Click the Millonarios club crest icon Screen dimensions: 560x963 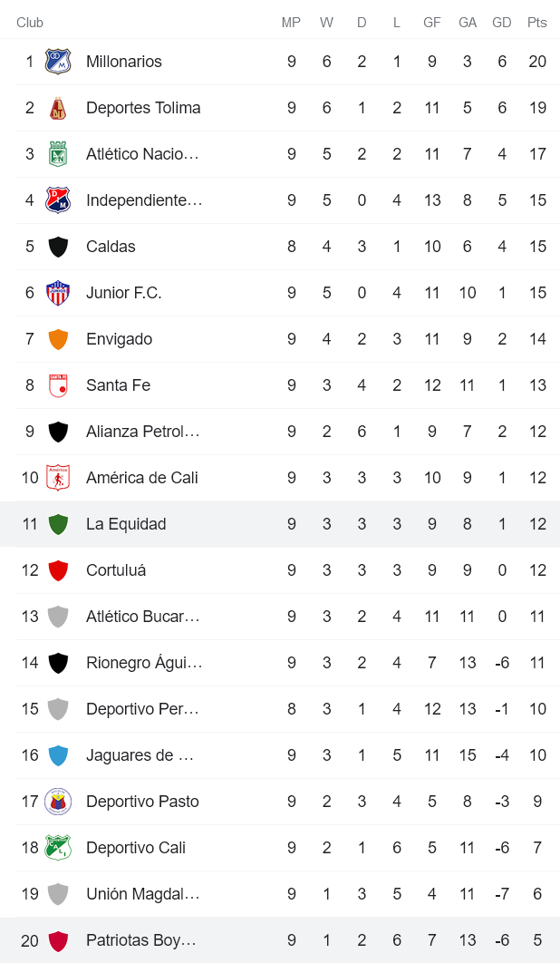tap(58, 62)
